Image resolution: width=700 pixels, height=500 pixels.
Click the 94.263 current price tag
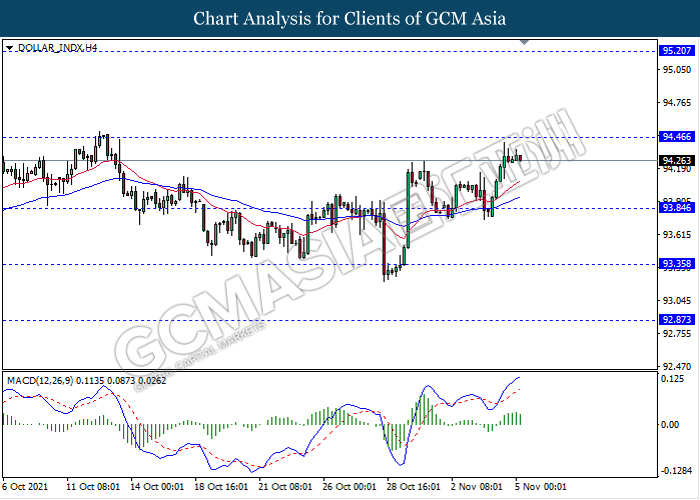point(676,160)
